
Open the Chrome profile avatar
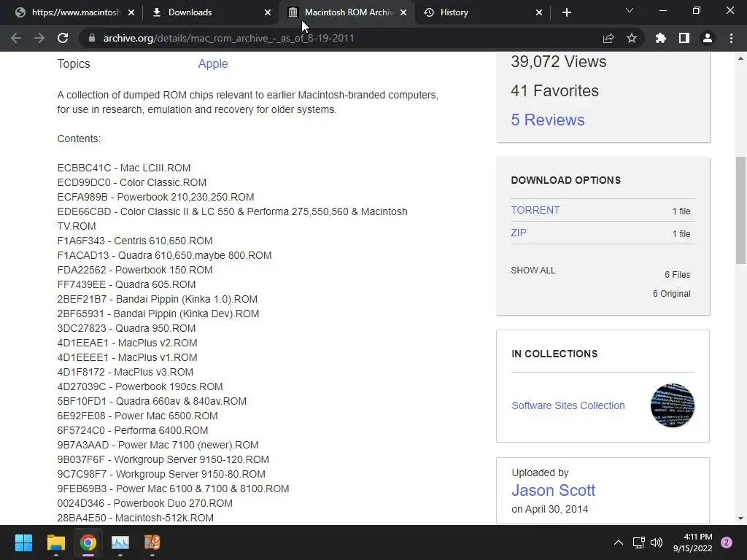click(708, 38)
